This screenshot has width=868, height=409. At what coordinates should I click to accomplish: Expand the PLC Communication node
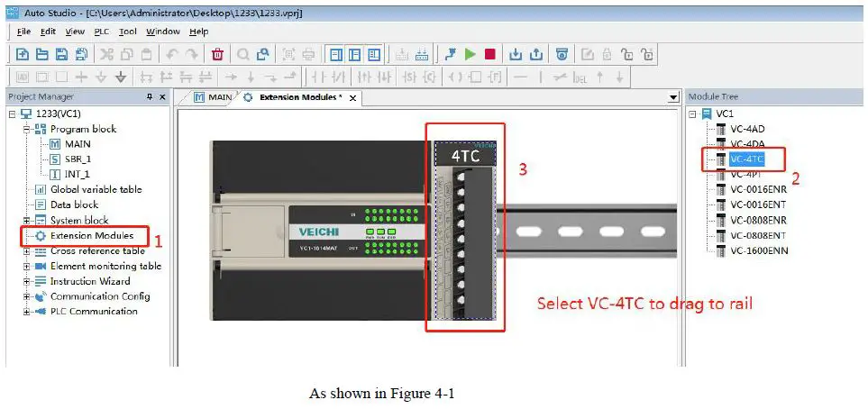coord(26,312)
